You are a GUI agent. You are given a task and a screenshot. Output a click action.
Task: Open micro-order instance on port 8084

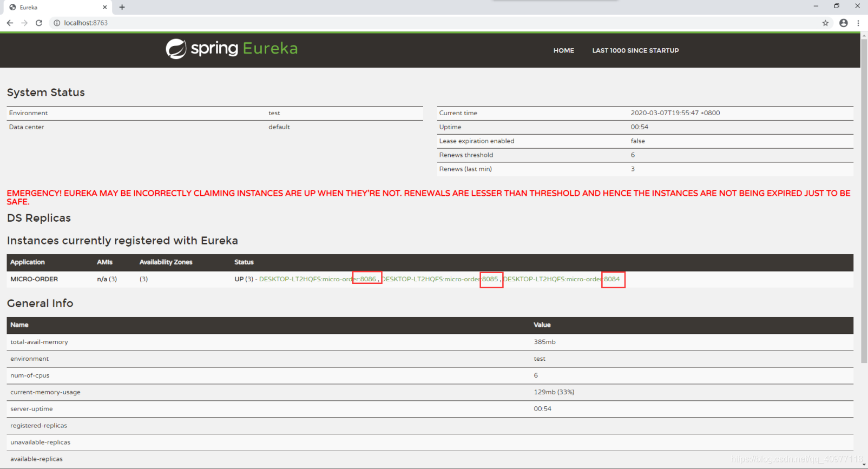(x=561, y=279)
